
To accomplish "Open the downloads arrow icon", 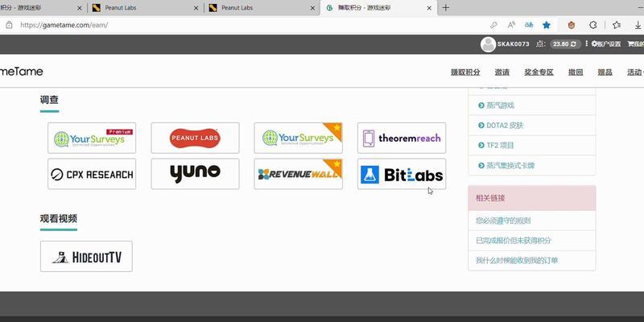I will click(x=638, y=25).
